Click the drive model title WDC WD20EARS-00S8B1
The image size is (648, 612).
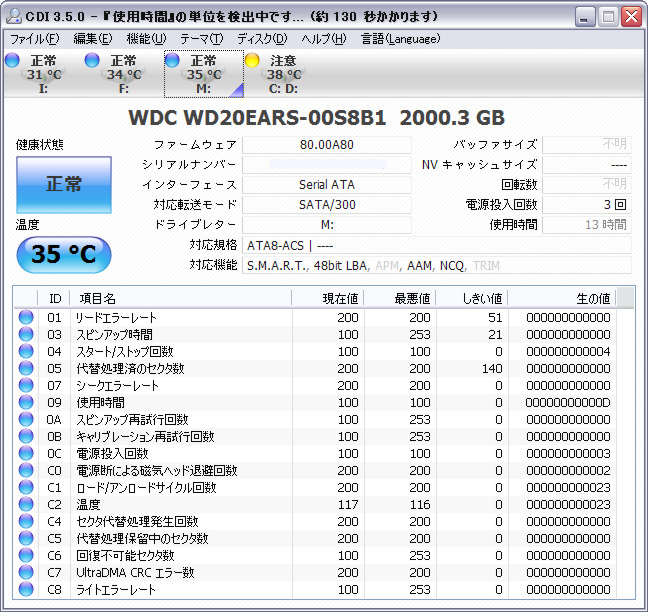click(x=257, y=118)
